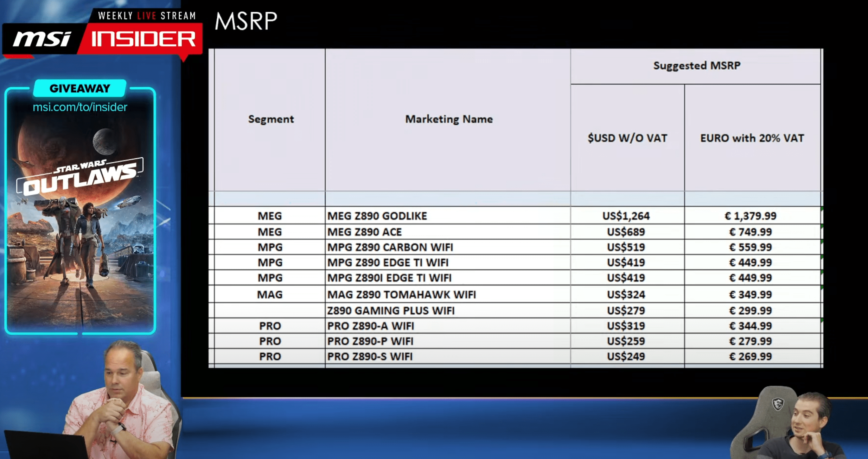Select the US$319 price cell
The width and height of the screenshot is (868, 459).
point(628,326)
